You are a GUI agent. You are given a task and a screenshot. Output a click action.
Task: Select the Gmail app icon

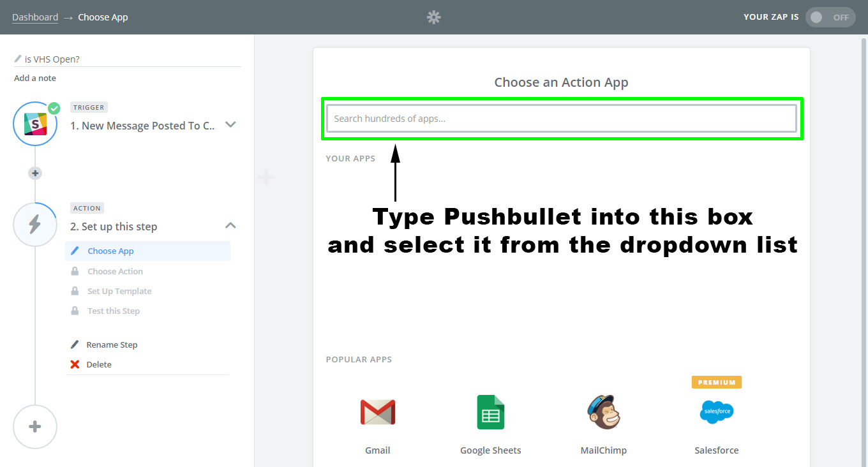(377, 412)
